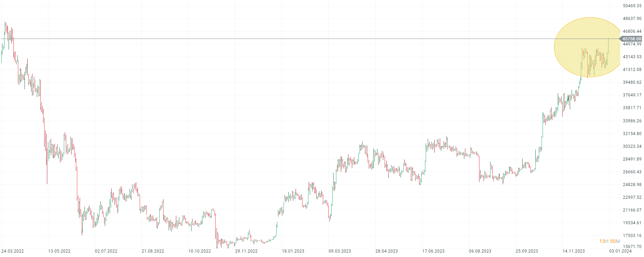Click the 03.01.2024 date label
Image resolution: width=644 pixels, height=257 pixels.
click(x=620, y=251)
